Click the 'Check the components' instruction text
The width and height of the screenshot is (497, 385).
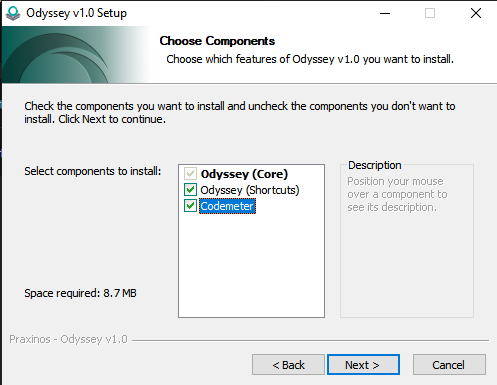coord(240,112)
